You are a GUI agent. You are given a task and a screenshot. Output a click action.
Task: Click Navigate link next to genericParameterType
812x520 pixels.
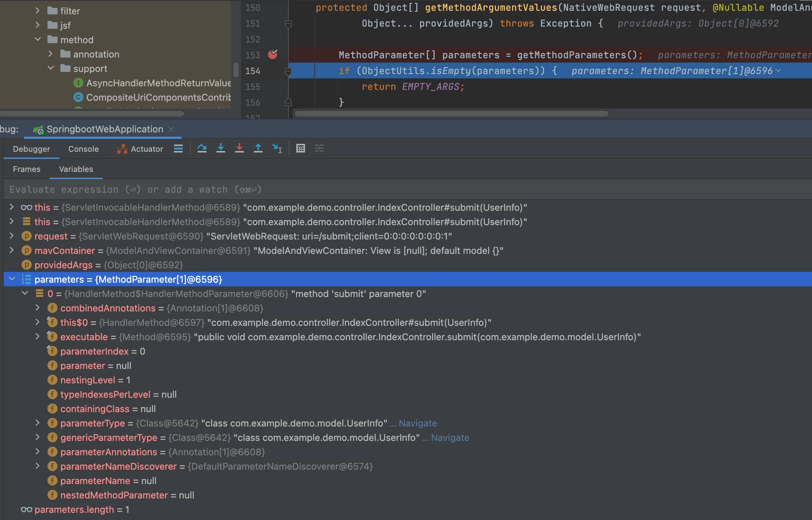coord(450,438)
